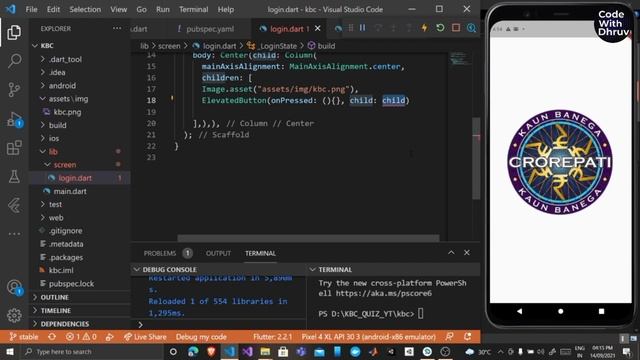Show additional activity bar views ellipsis

[x=14, y=234]
